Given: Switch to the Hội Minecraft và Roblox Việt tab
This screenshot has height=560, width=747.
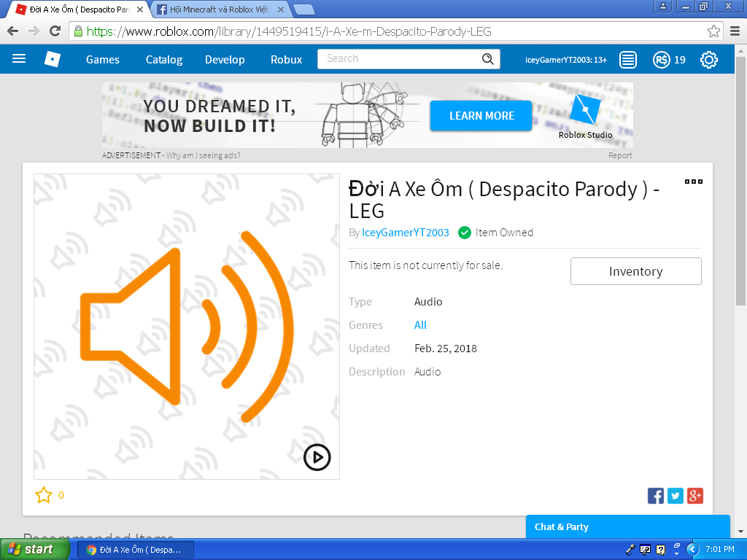Looking at the screenshot, I should pyautogui.click(x=219, y=9).
